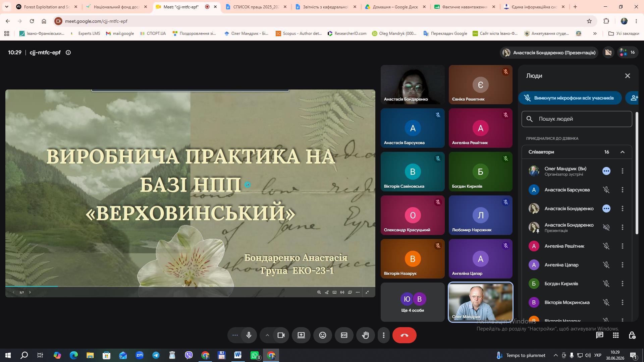Collapse the Співавтори section
This screenshot has width=644, height=362.
(623, 152)
